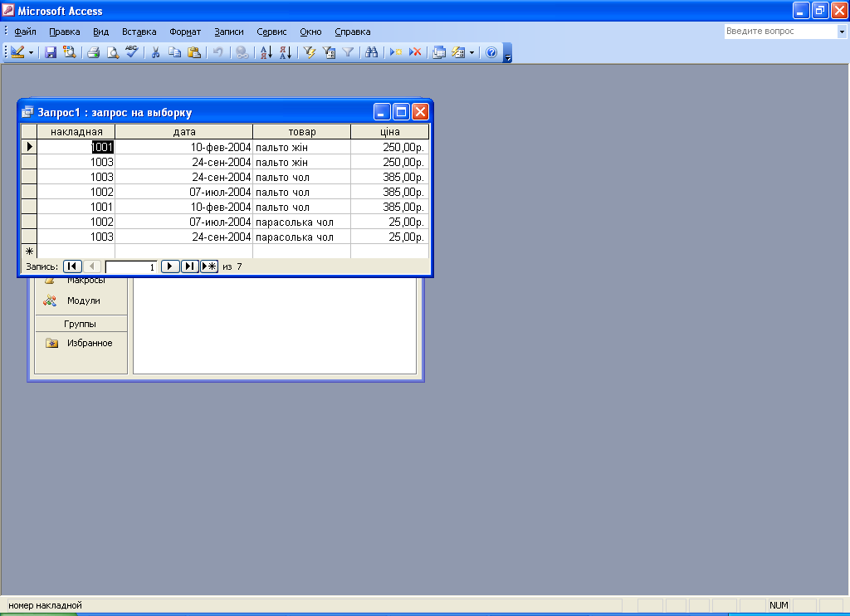This screenshot has height=616, width=850.
Task: Click the new record navigation button
Action: [208, 266]
